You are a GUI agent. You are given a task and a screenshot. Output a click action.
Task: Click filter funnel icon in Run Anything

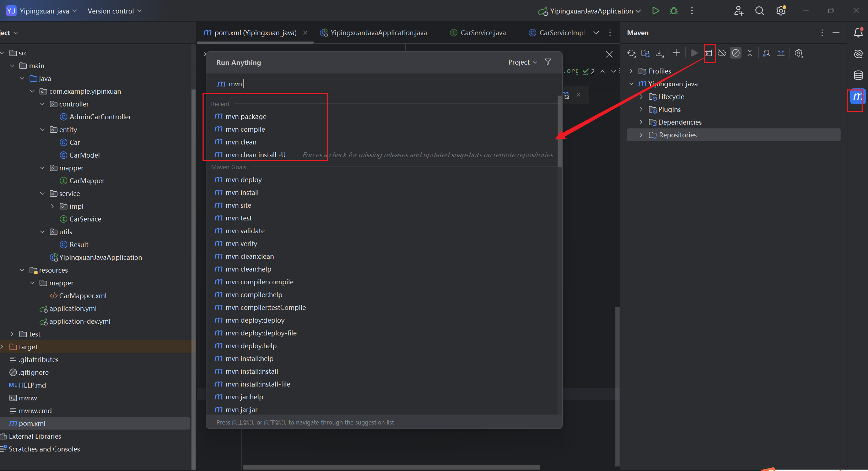click(x=548, y=62)
